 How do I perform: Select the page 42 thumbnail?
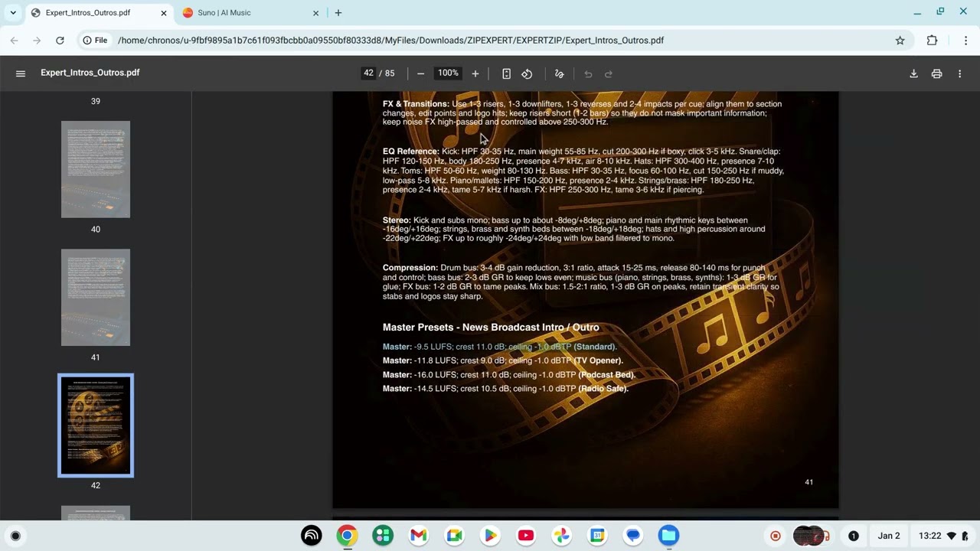click(x=96, y=425)
